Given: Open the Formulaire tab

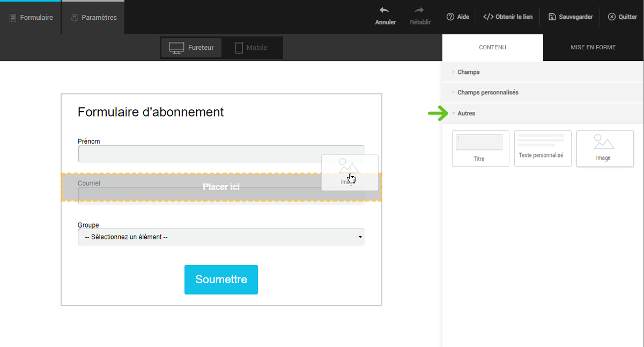Looking at the screenshot, I should [31, 18].
